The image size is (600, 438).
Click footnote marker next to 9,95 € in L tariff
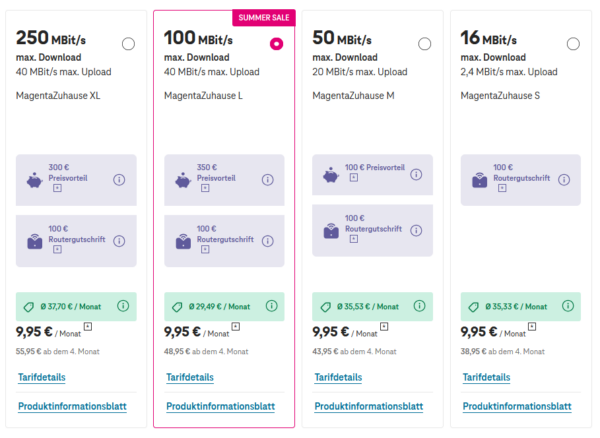point(236,326)
